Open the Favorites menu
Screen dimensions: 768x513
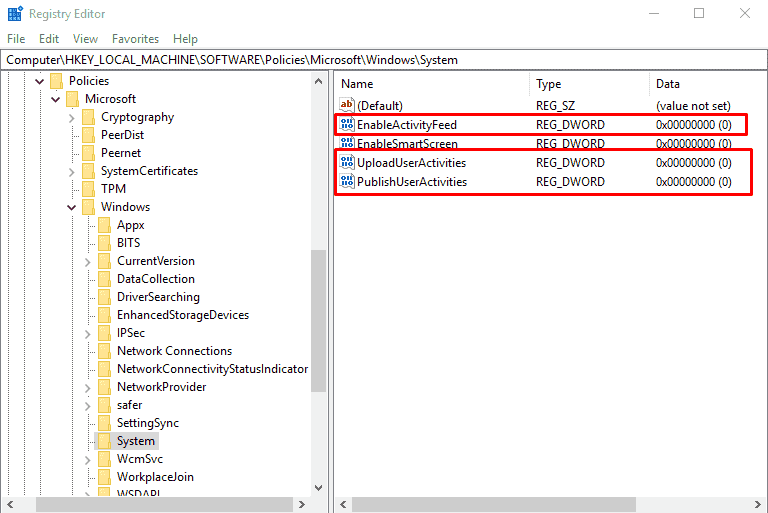[x=135, y=39]
